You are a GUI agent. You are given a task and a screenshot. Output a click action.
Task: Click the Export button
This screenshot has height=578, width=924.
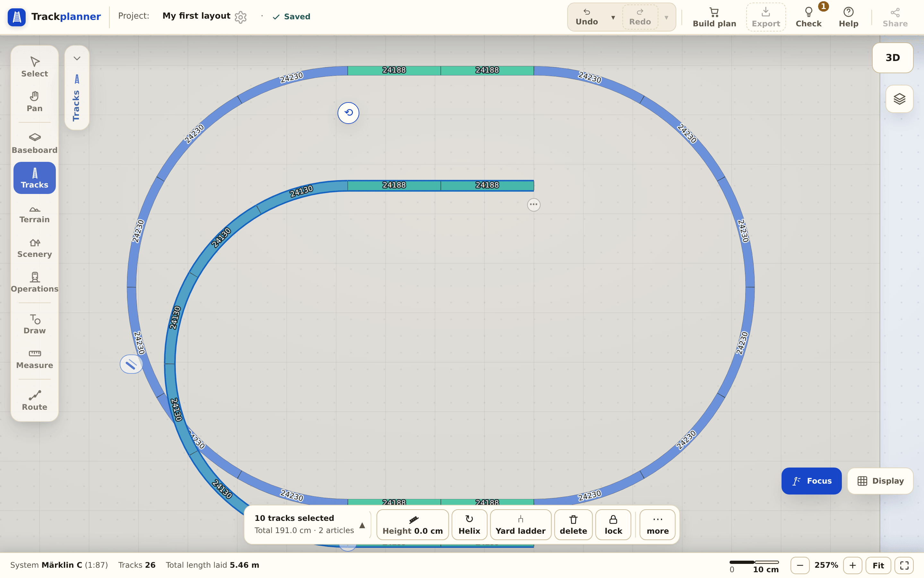766,17
